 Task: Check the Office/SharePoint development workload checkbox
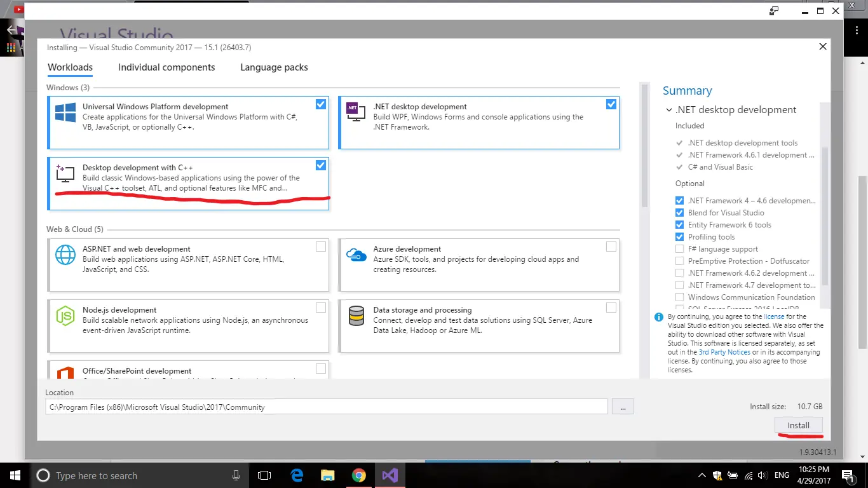[321, 369]
